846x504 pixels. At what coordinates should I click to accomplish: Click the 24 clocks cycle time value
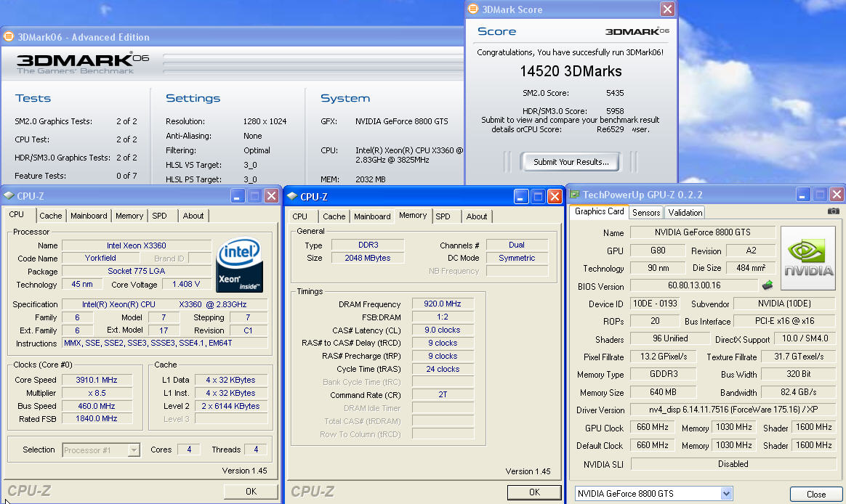click(443, 369)
